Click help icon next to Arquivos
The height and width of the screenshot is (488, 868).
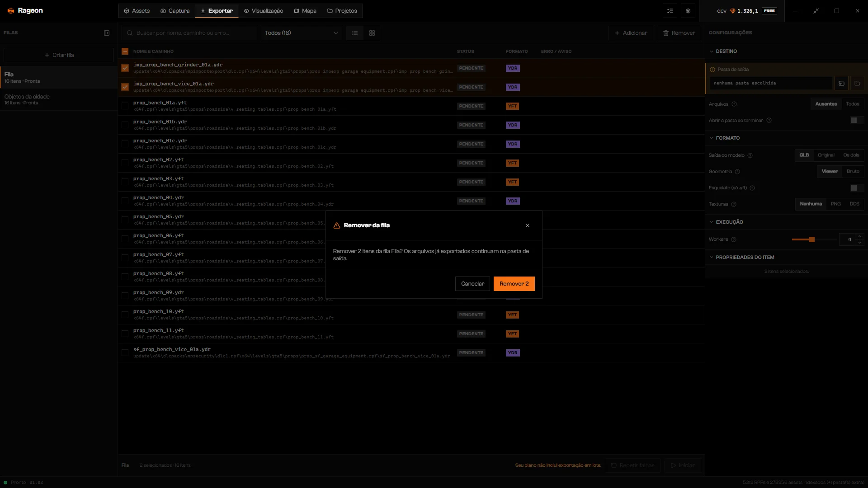pos(734,104)
